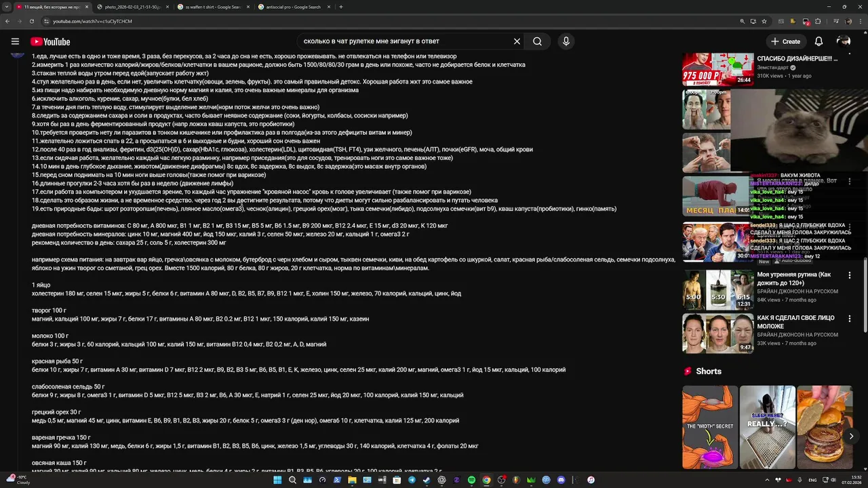Open the notifications bell
The image size is (868, 488).
click(x=818, y=41)
